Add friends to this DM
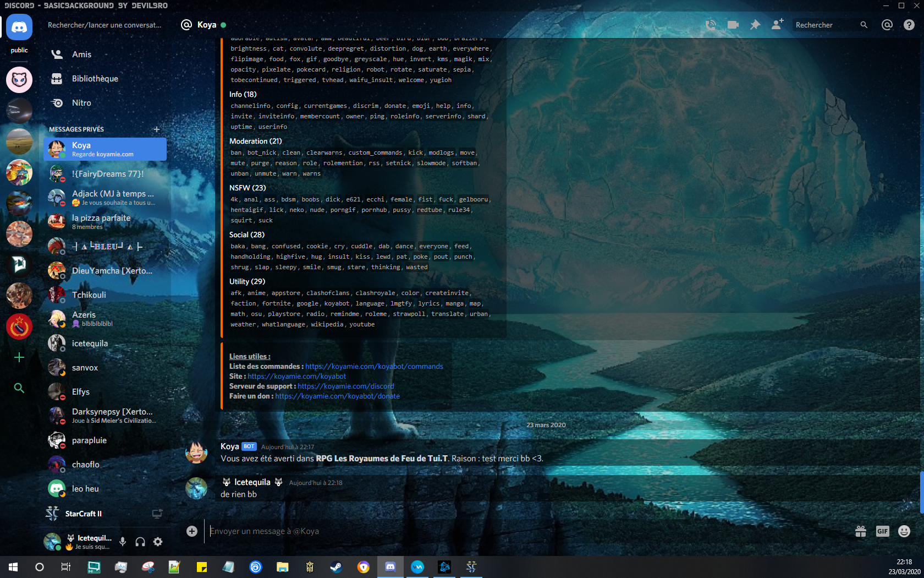This screenshot has width=924, height=578. [777, 25]
